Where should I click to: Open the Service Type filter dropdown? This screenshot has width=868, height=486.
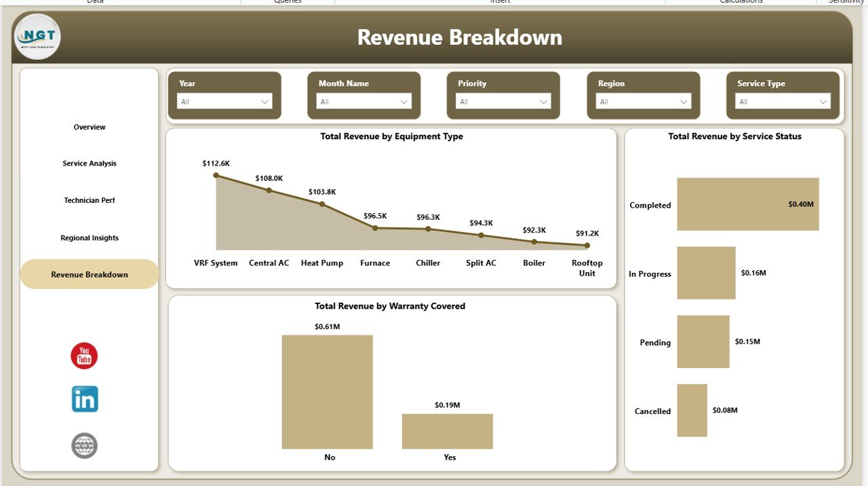(x=823, y=101)
